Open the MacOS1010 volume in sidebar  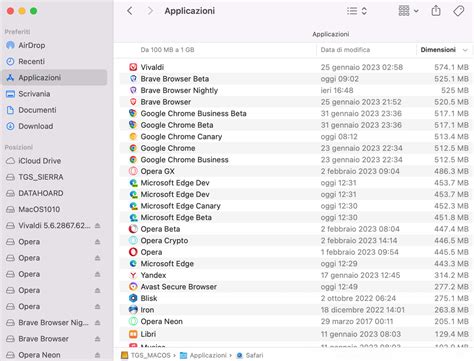(54, 209)
